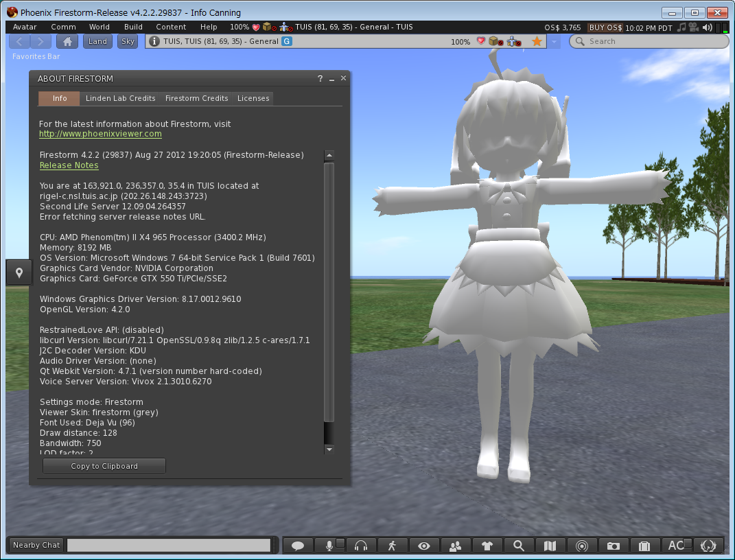735x560 pixels.
Task: Open the Content menu
Action: coord(171,27)
